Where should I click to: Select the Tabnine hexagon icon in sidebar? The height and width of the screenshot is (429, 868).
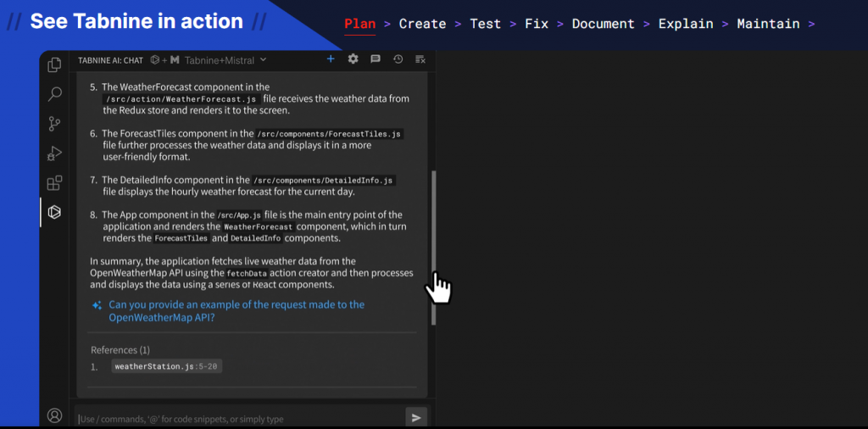pyautogui.click(x=54, y=212)
